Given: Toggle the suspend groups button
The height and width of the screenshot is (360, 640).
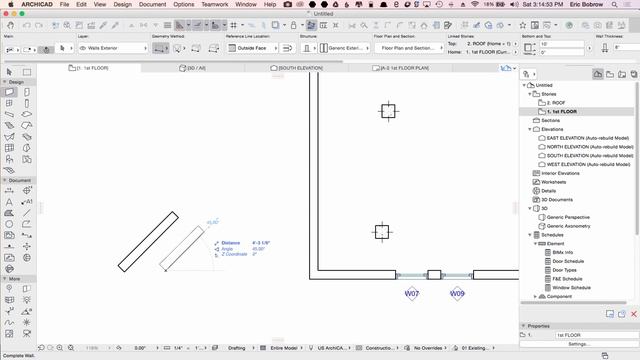Looking at the screenshot, I should (x=311, y=25).
